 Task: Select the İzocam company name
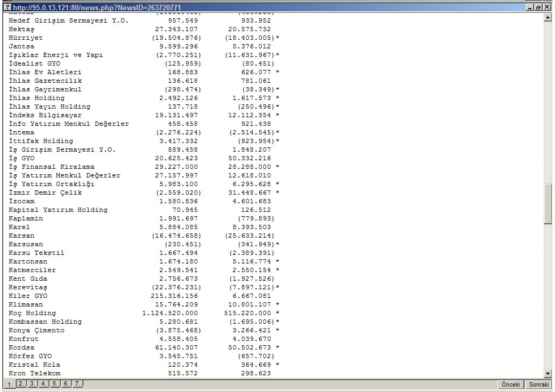[21, 201]
